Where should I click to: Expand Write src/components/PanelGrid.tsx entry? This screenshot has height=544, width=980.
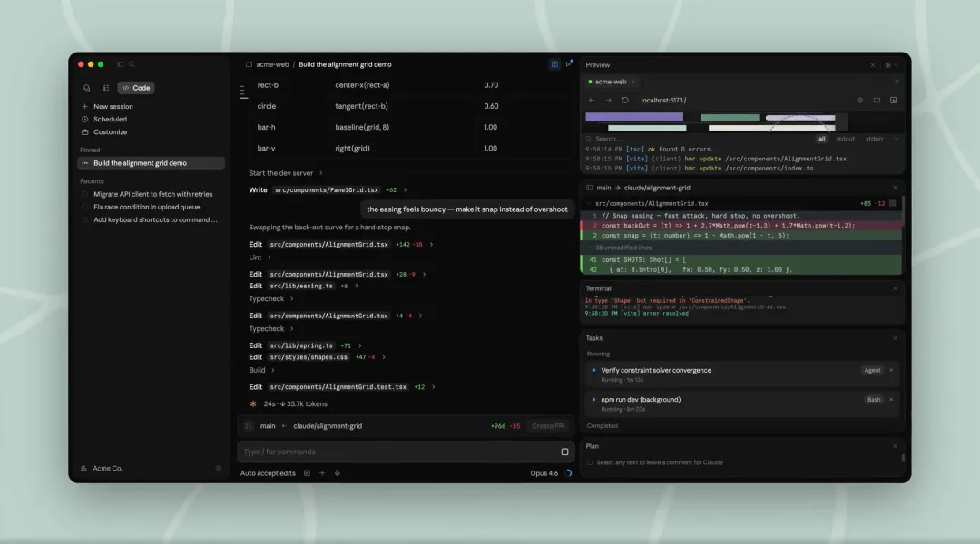click(x=328, y=189)
